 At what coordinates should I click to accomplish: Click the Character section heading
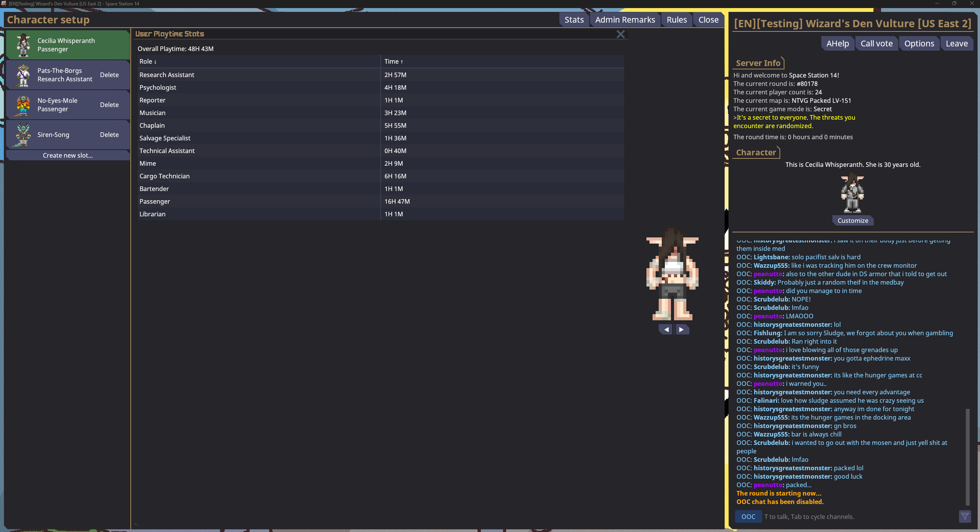[756, 152]
